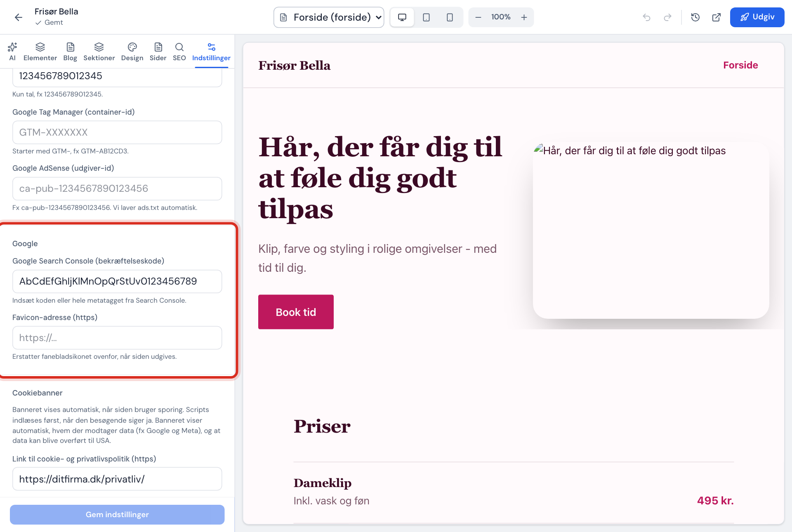Focus the Google AdSense udgiver-id field
The height and width of the screenshot is (532, 792).
click(x=117, y=188)
